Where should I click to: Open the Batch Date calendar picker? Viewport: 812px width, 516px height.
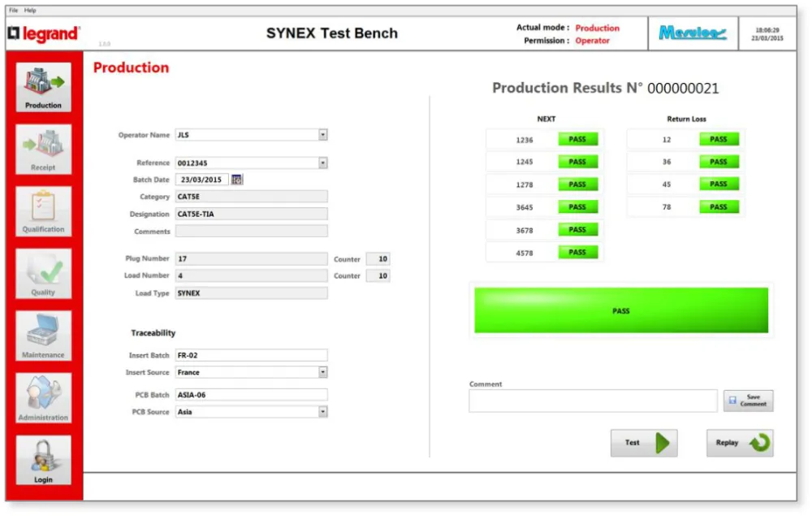click(x=236, y=180)
